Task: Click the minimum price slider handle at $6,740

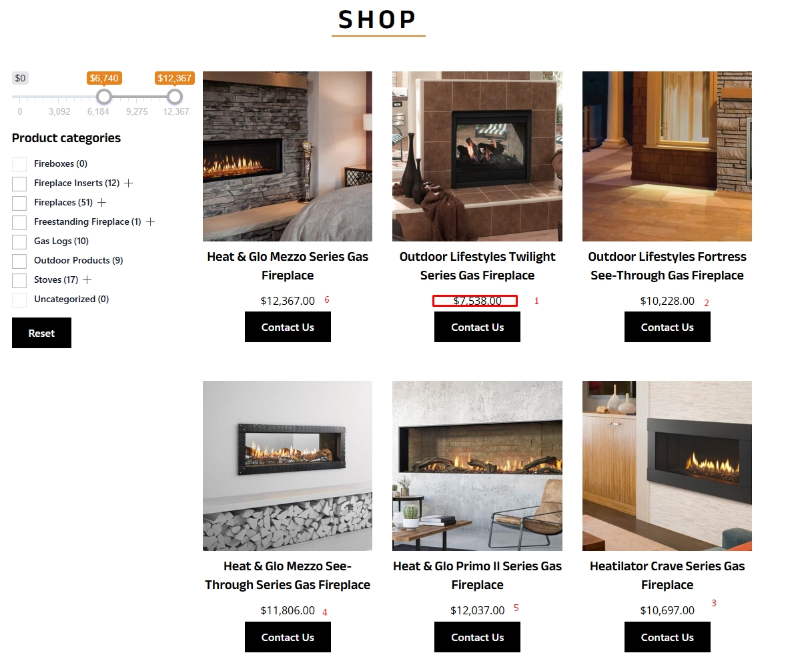Action: 104,97
